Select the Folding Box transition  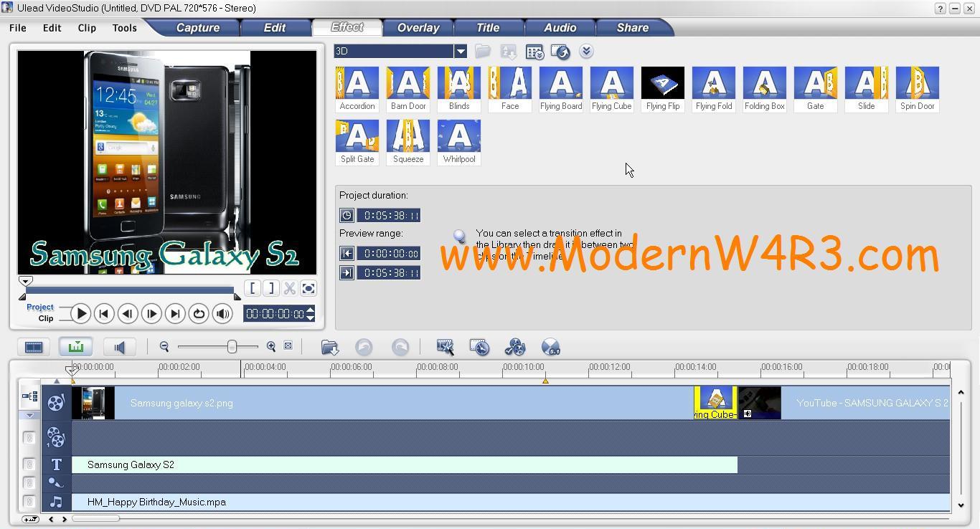765,89
